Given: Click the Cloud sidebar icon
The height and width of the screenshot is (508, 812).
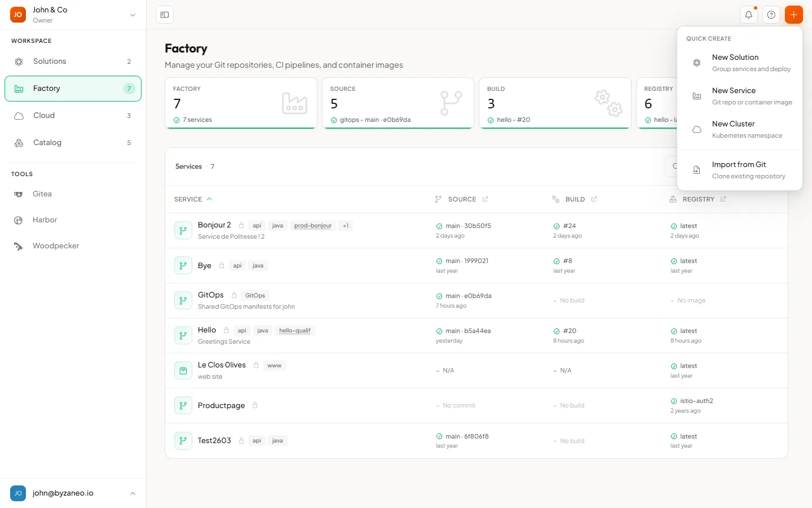Looking at the screenshot, I should tap(19, 116).
